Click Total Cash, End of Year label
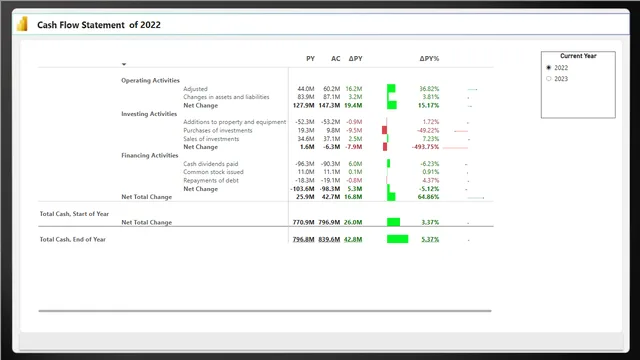This screenshot has height=360, width=640. (x=72, y=240)
